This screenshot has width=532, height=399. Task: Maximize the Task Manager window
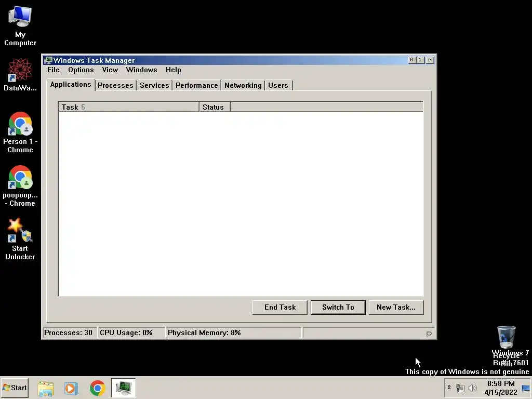coord(420,60)
